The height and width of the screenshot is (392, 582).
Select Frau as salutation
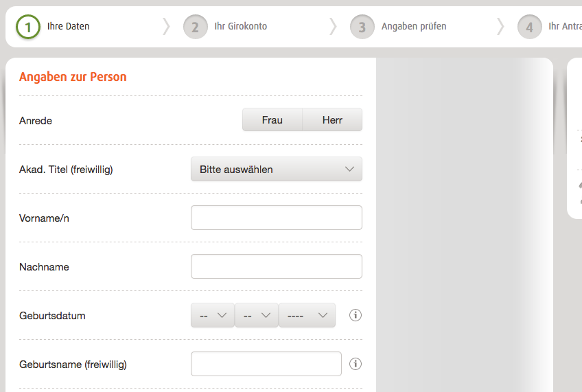(x=272, y=119)
